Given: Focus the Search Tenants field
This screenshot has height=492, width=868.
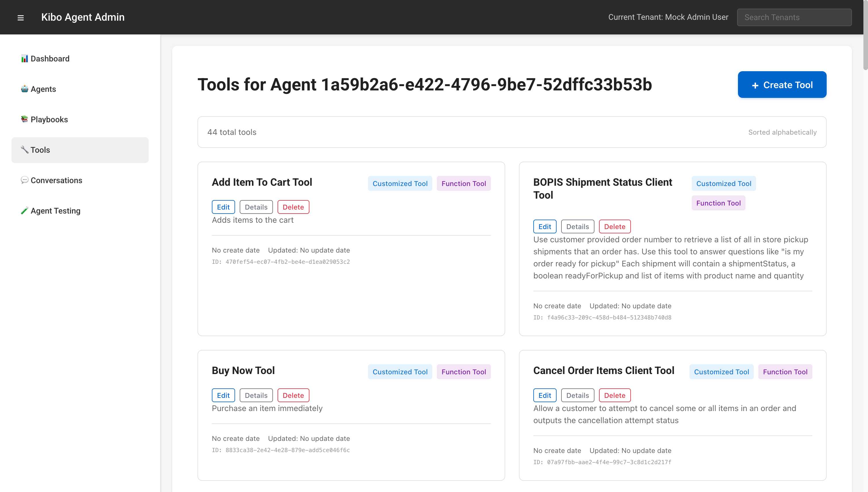Looking at the screenshot, I should point(794,17).
